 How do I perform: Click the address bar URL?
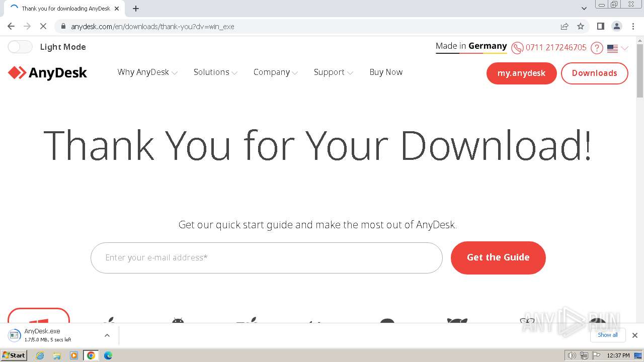[x=152, y=26]
